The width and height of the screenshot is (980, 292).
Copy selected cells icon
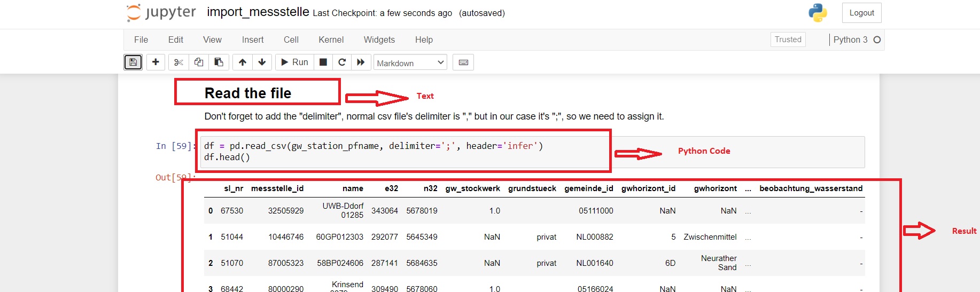tap(199, 62)
